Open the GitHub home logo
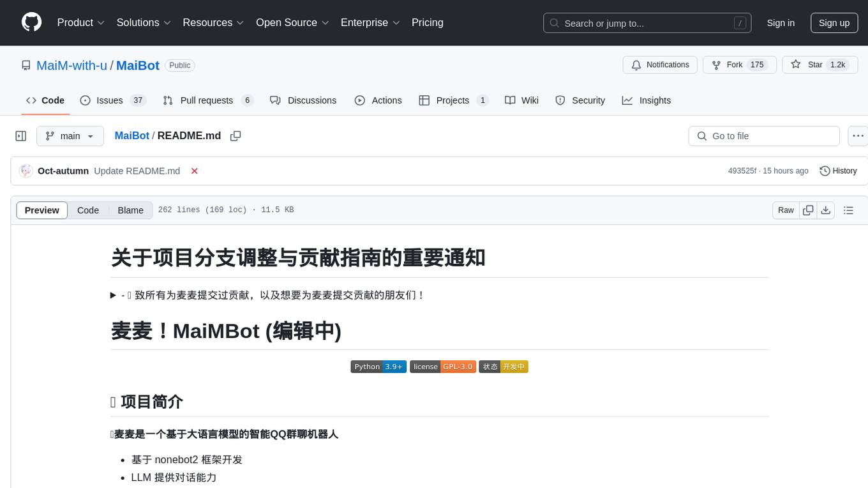 pos(31,22)
